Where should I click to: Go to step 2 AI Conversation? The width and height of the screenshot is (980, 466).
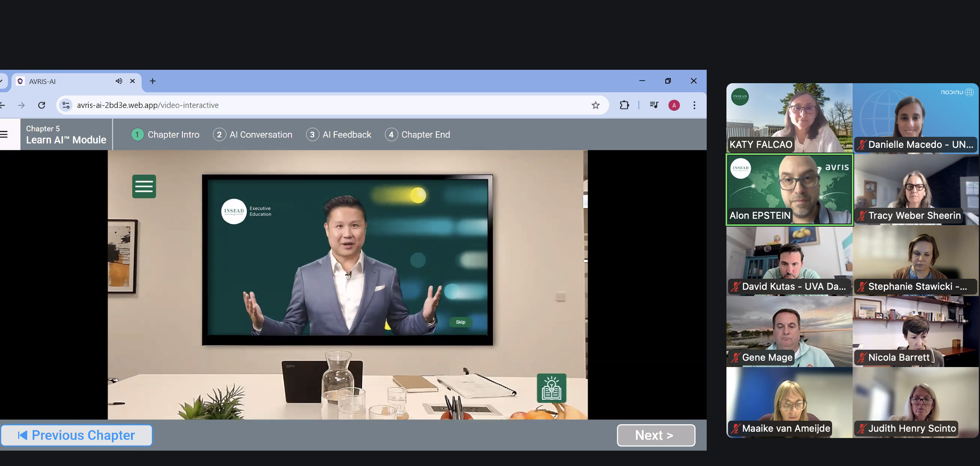253,135
